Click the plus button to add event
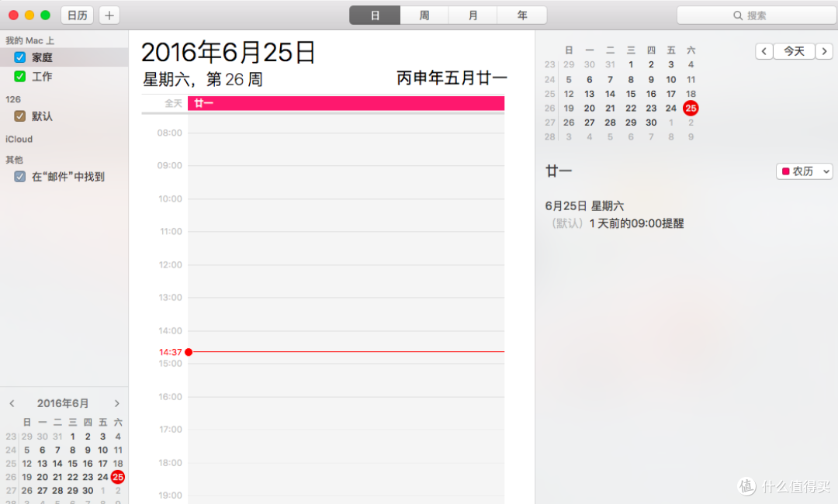The width and height of the screenshot is (838, 504). [109, 16]
